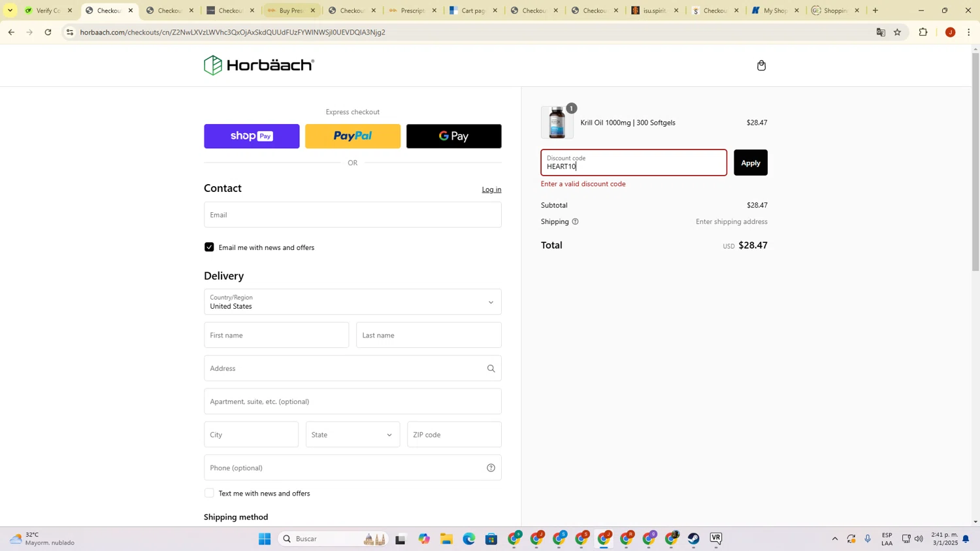This screenshot has width=980, height=551.
Task: Click the browser back arrow
Action: (11, 32)
